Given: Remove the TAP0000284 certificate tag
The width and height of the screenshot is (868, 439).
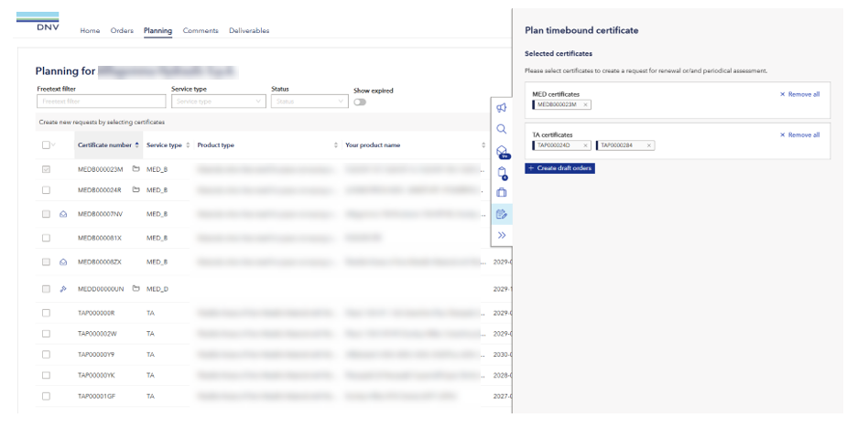Looking at the screenshot, I should [649, 145].
